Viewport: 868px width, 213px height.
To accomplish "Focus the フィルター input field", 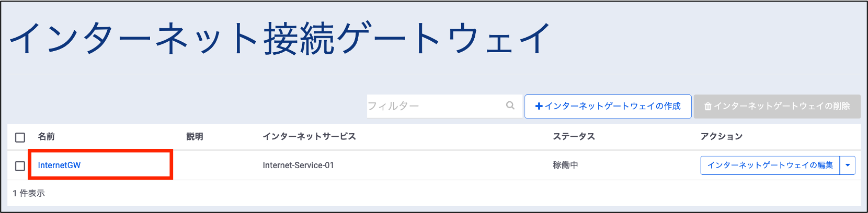I will pyautogui.click(x=444, y=106).
